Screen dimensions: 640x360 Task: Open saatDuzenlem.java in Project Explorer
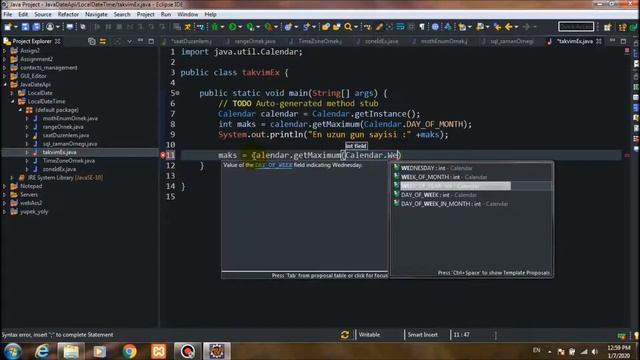pos(66,135)
